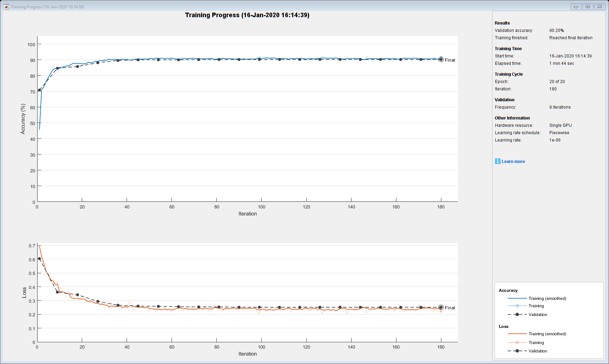Select the 'Reached final iteration' text

tap(571, 38)
